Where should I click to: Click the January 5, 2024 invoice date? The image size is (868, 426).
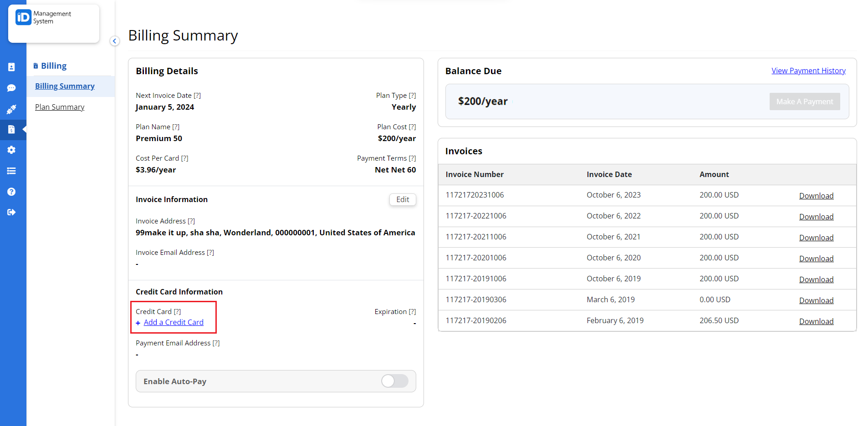(x=165, y=107)
